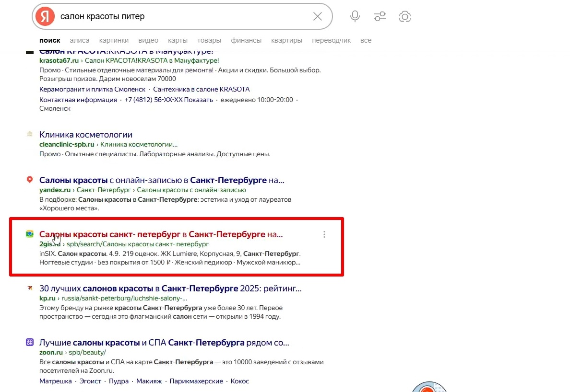Switch to the квартиры tab
570x392 pixels.
click(x=286, y=40)
